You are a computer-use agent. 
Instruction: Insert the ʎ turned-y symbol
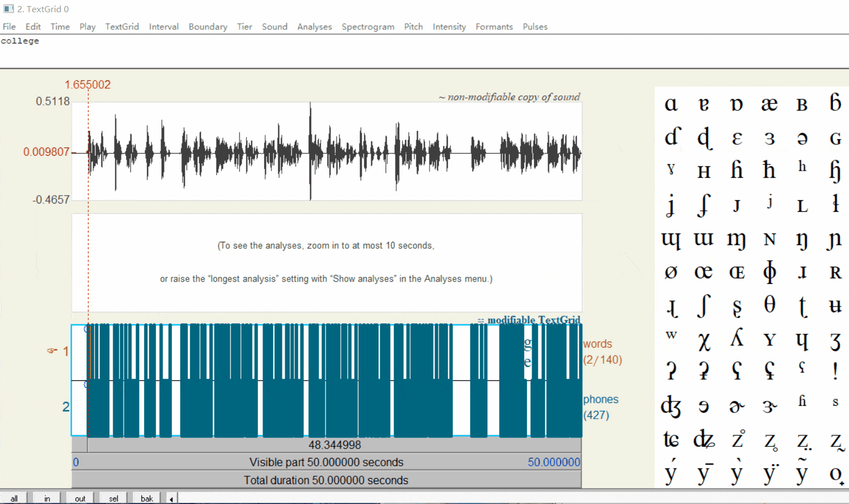[x=736, y=339]
